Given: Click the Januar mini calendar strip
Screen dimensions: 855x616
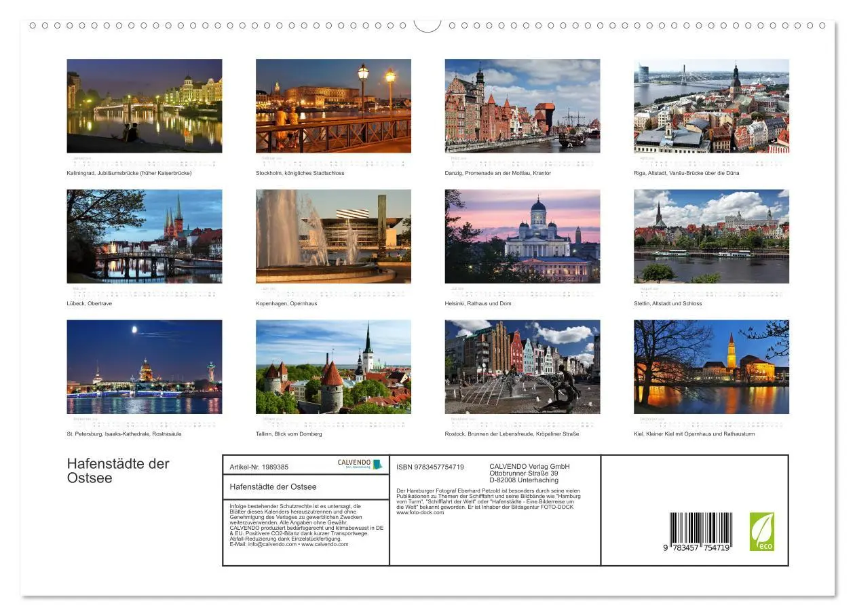Looking at the screenshot, I should click(x=145, y=161).
